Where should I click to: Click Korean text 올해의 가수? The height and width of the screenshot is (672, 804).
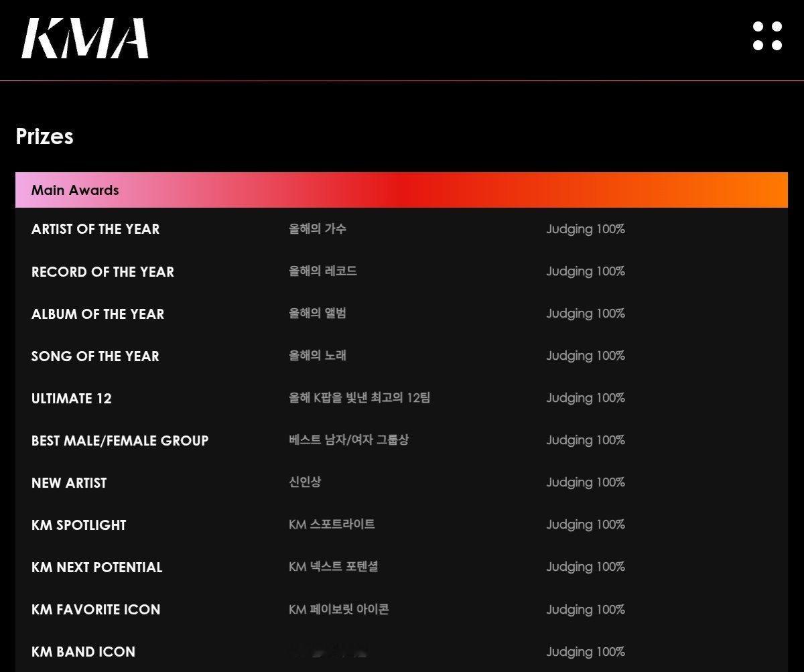point(318,228)
